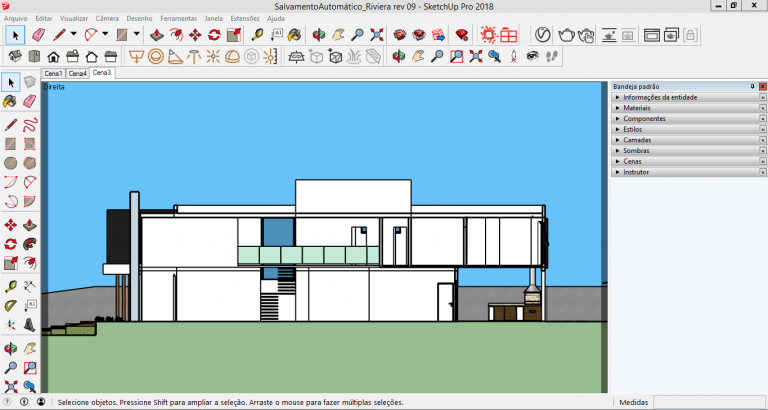Switch to the Front view icon

pyautogui.click(x=53, y=57)
